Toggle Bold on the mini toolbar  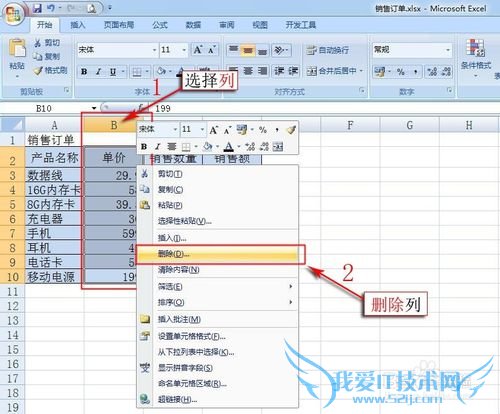pyautogui.click(x=144, y=146)
